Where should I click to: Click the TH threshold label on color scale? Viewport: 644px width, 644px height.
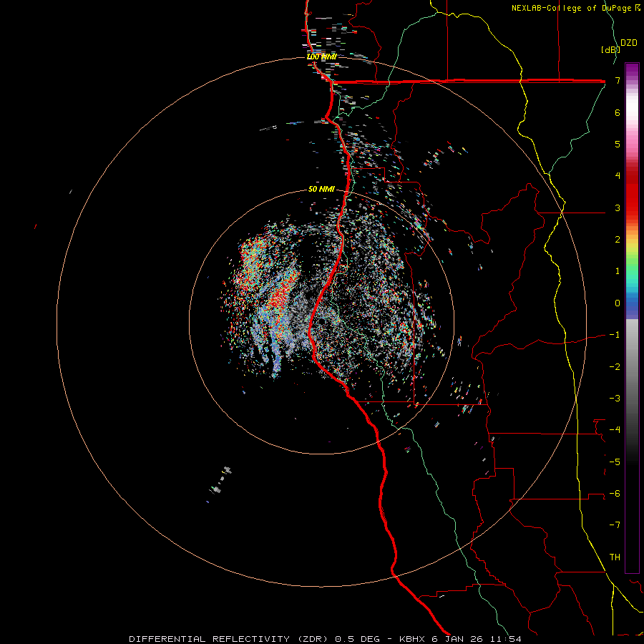(615, 557)
